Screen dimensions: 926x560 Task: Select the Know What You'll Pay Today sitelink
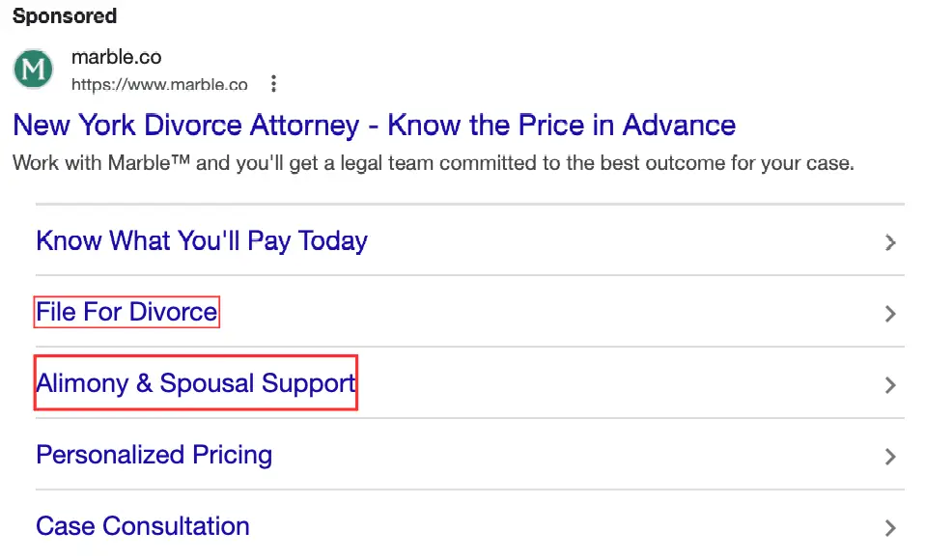pyautogui.click(x=201, y=240)
